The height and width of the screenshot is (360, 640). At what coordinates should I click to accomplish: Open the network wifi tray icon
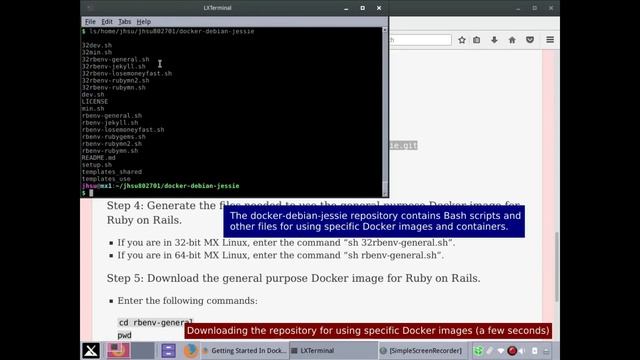point(500,351)
